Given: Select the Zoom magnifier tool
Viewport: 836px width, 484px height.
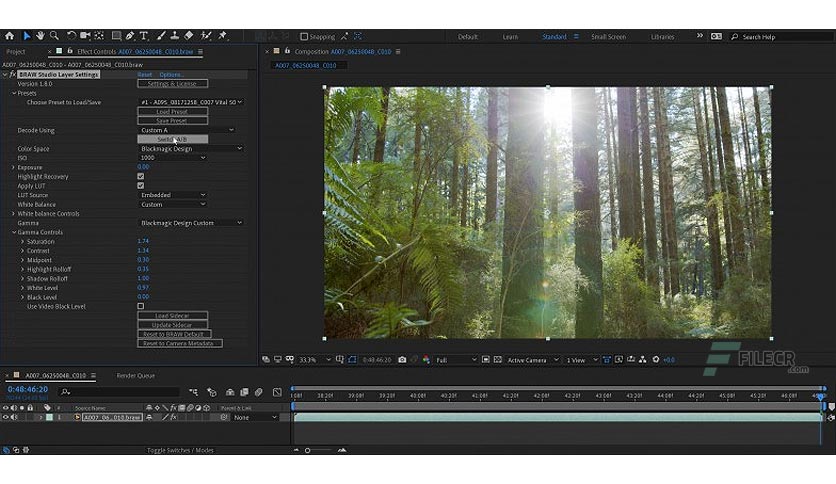Looking at the screenshot, I should tap(54, 36).
